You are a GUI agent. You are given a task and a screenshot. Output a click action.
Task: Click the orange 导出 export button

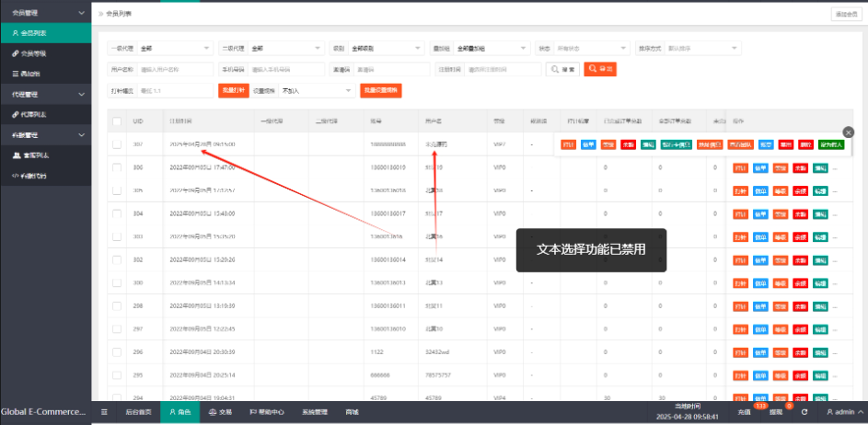pos(600,69)
